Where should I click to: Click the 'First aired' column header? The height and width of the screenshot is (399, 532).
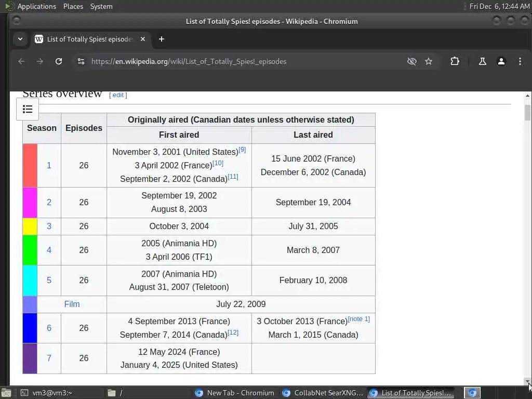pyautogui.click(x=179, y=135)
